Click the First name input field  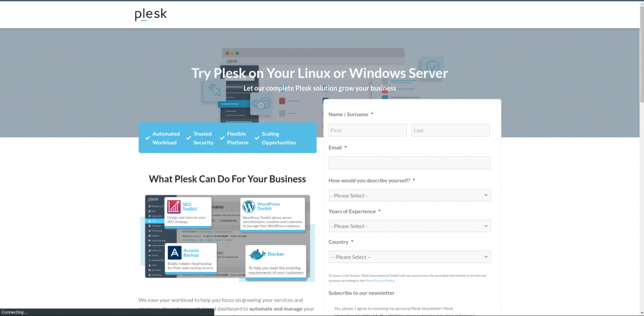[x=367, y=130]
